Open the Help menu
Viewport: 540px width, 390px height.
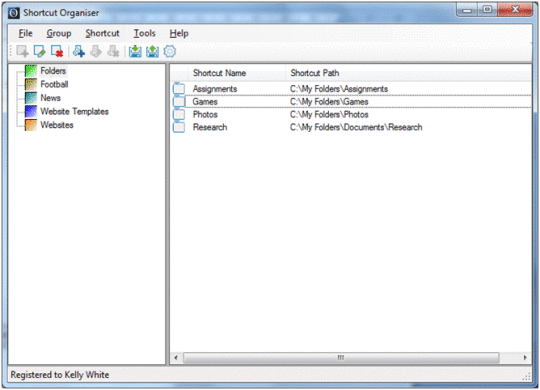179,33
